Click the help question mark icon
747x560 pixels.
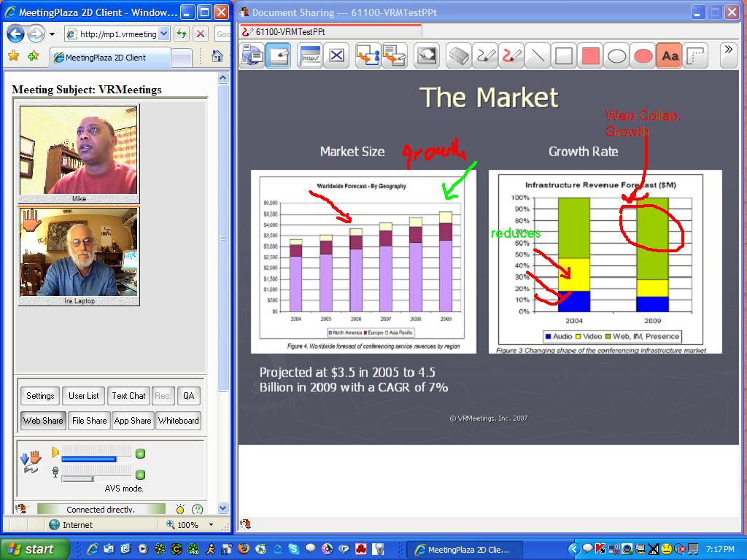[197, 509]
